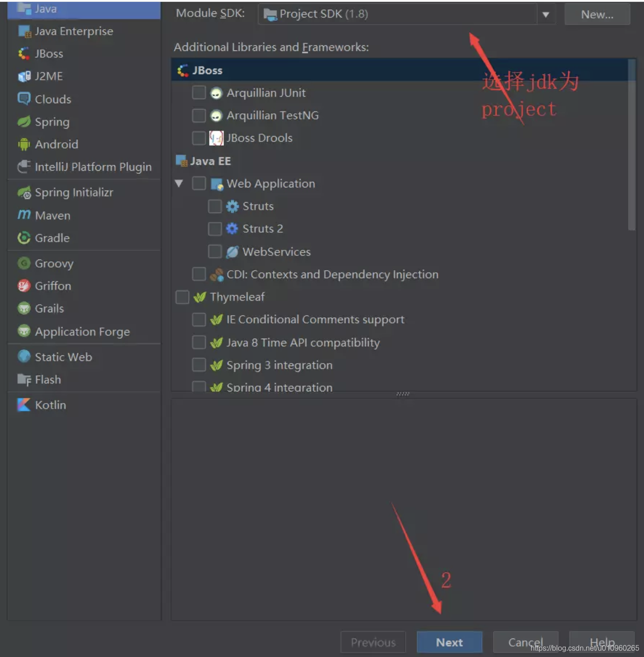Select Spring Initializr in the list
This screenshot has height=657, width=644.
tap(84, 192)
